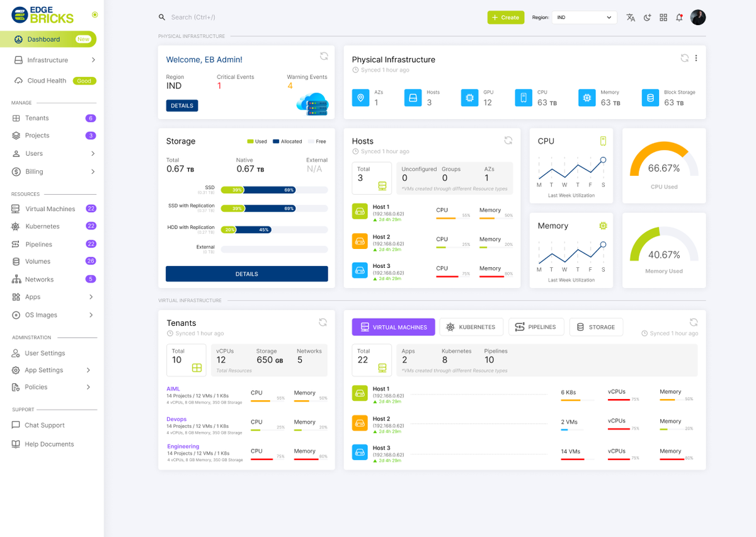Open Physical Infrastructure three-dot menu
Viewport: 756px width, 537px height.
(696, 59)
